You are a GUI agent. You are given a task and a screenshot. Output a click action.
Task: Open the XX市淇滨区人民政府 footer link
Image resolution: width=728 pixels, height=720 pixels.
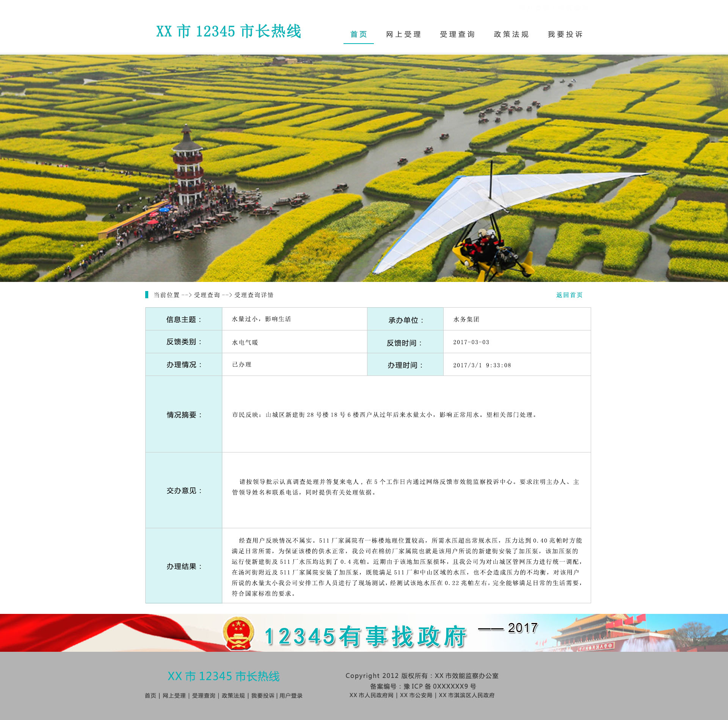467,695
